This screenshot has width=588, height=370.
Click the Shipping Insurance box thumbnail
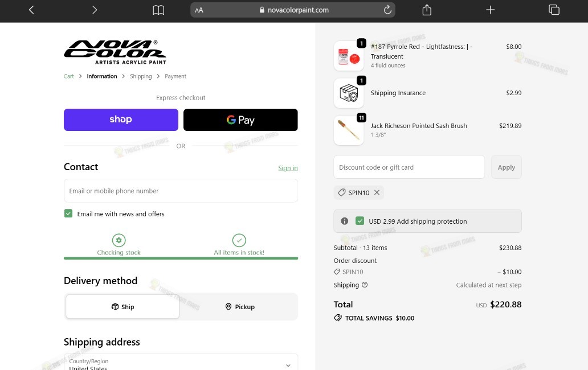(x=349, y=93)
